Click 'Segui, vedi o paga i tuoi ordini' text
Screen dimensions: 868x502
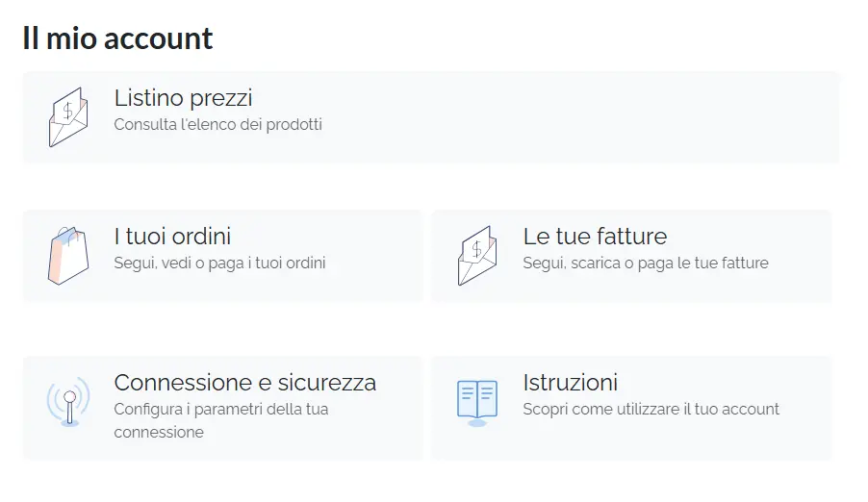[219, 263]
